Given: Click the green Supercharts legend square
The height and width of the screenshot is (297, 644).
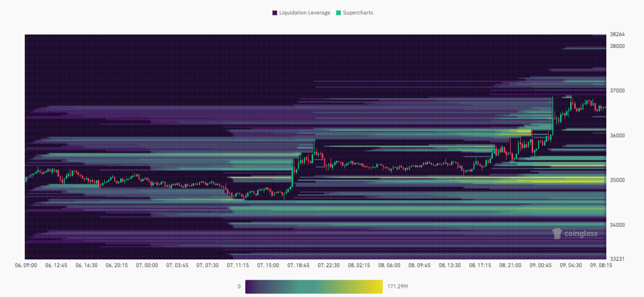Looking at the screenshot, I should pyautogui.click(x=339, y=13).
